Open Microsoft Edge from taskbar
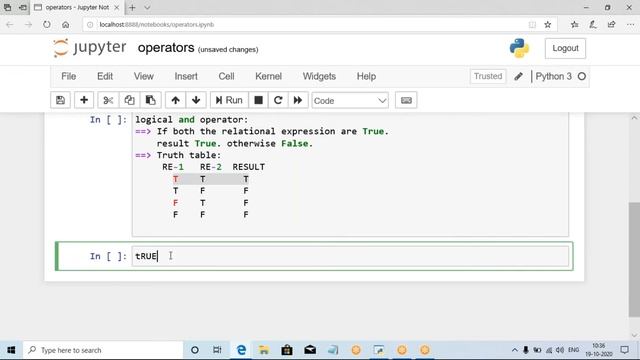The height and width of the screenshot is (360, 640). click(x=241, y=350)
